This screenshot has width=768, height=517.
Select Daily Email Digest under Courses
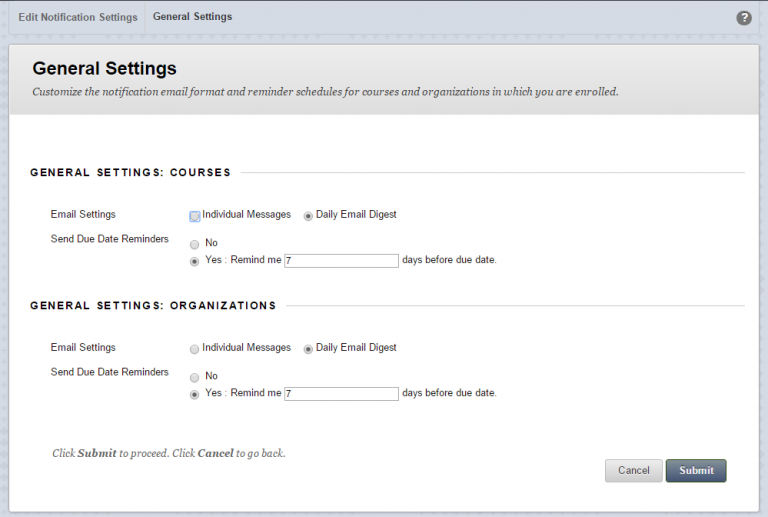[x=308, y=216]
